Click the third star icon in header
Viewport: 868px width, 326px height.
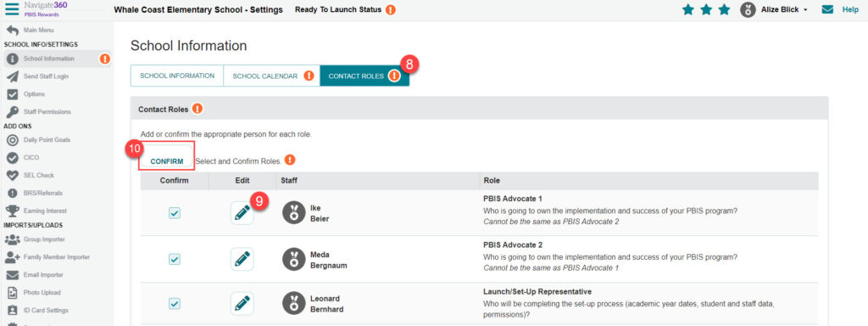coord(724,9)
